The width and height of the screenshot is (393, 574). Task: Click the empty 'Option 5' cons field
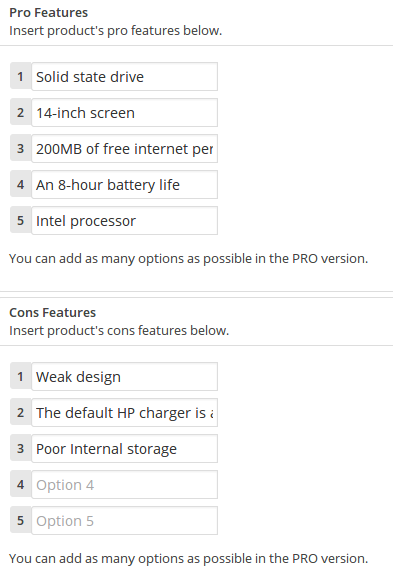[x=124, y=521]
